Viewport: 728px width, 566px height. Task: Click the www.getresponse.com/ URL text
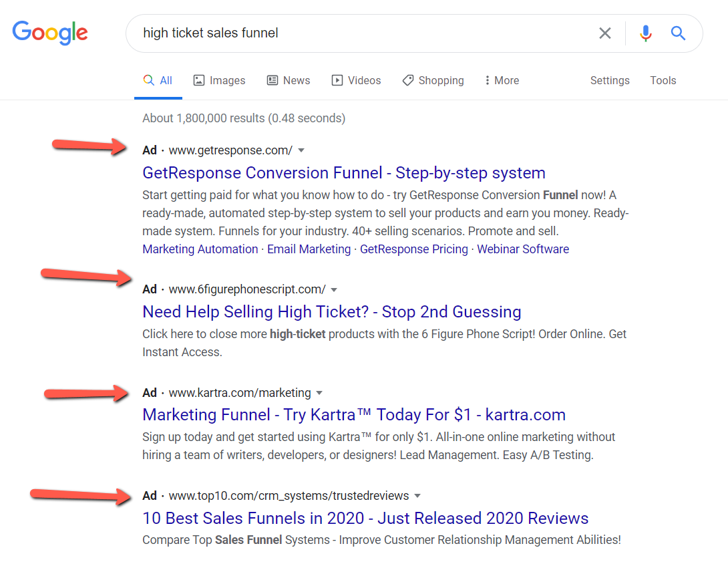tap(230, 150)
